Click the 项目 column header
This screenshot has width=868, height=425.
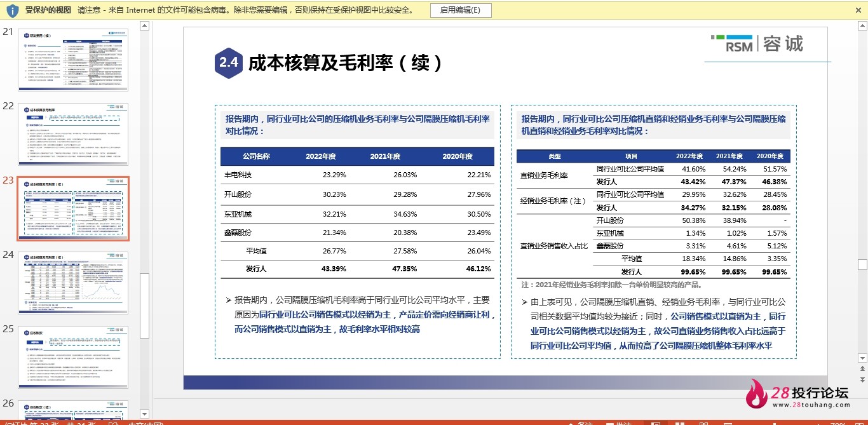(631, 156)
